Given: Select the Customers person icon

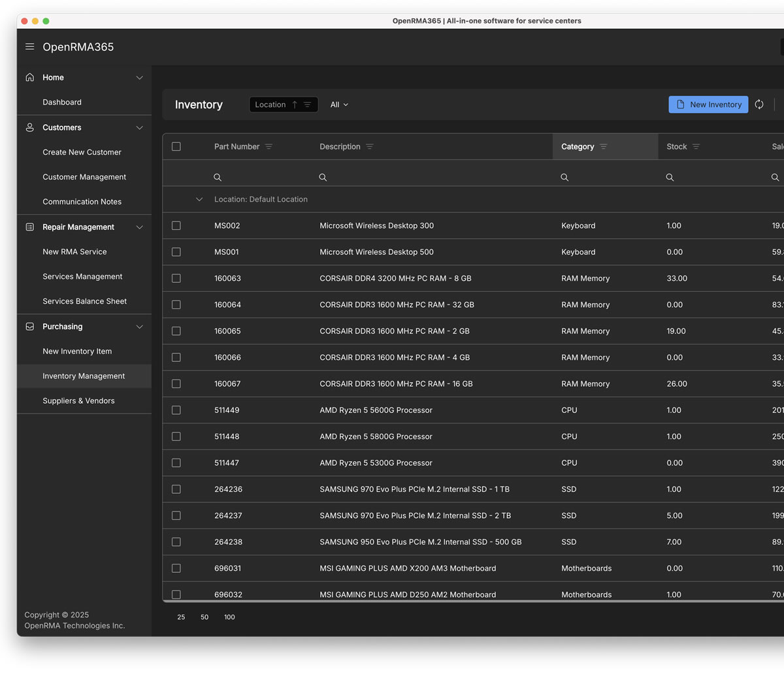Looking at the screenshot, I should pyautogui.click(x=29, y=127).
